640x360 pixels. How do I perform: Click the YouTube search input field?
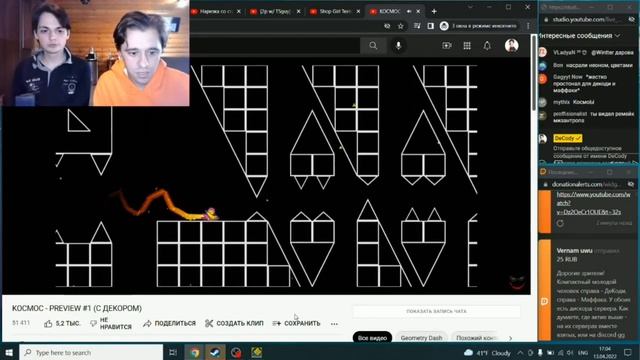276,46
